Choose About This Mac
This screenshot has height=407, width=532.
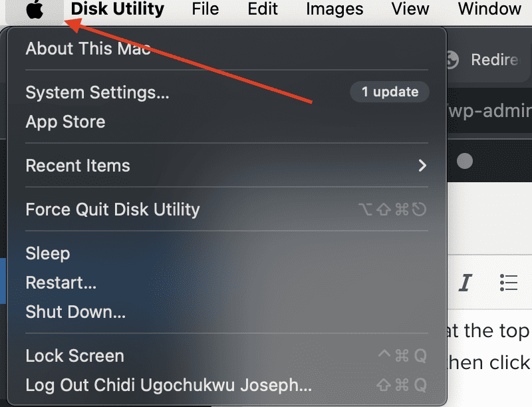pyautogui.click(x=88, y=49)
